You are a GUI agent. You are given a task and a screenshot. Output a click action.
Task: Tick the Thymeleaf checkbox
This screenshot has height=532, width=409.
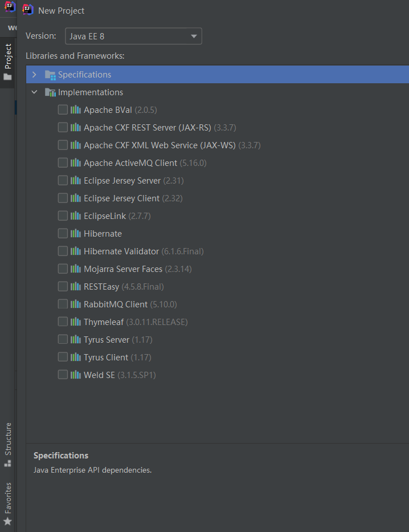pos(63,322)
